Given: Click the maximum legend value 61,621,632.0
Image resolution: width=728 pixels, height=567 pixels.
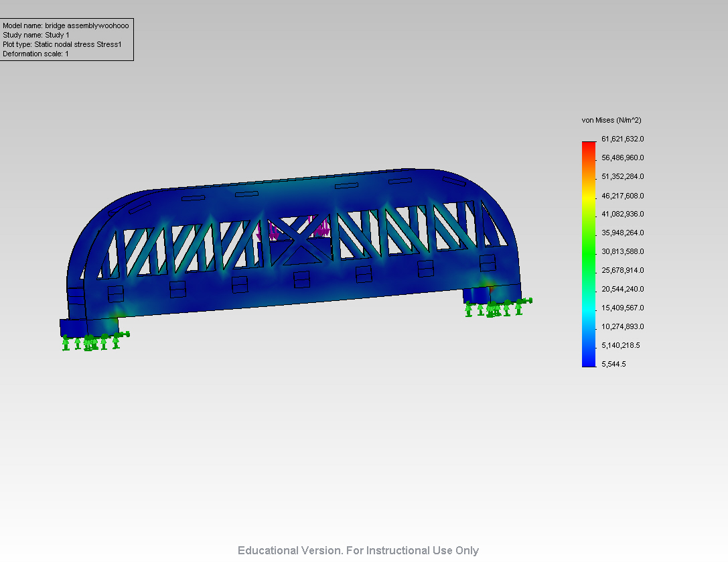Looking at the screenshot, I should click(x=623, y=139).
